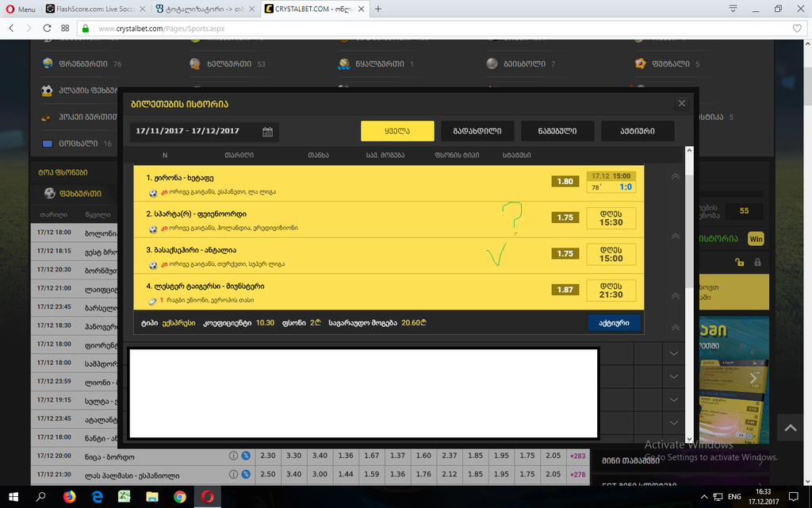Click the 1.80 odds on ჟირონა - ხეტაფე

point(565,182)
